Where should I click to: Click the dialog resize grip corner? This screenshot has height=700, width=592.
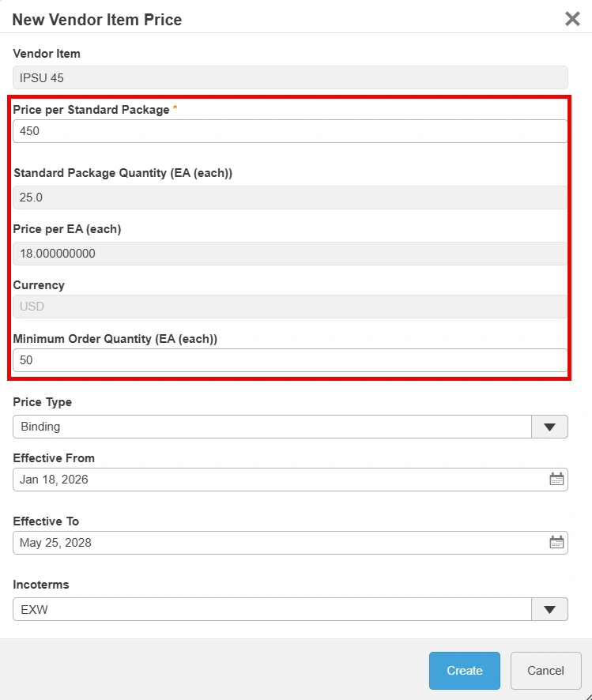[x=587, y=695]
